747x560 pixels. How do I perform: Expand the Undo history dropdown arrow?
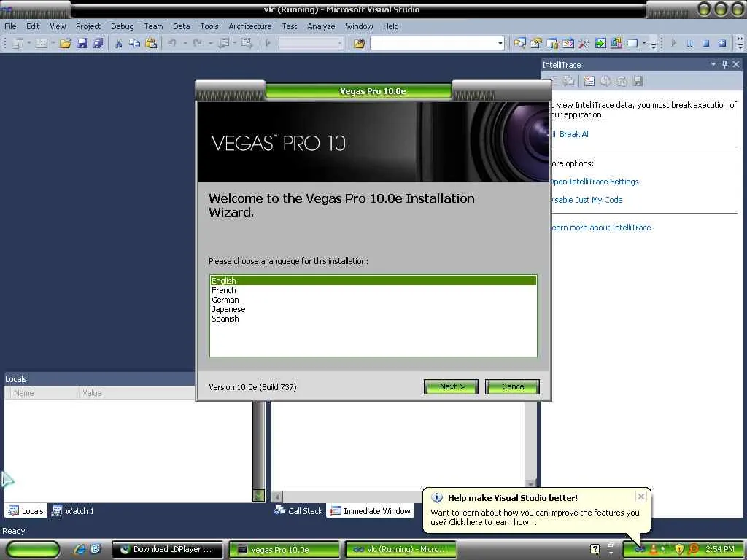coord(185,43)
